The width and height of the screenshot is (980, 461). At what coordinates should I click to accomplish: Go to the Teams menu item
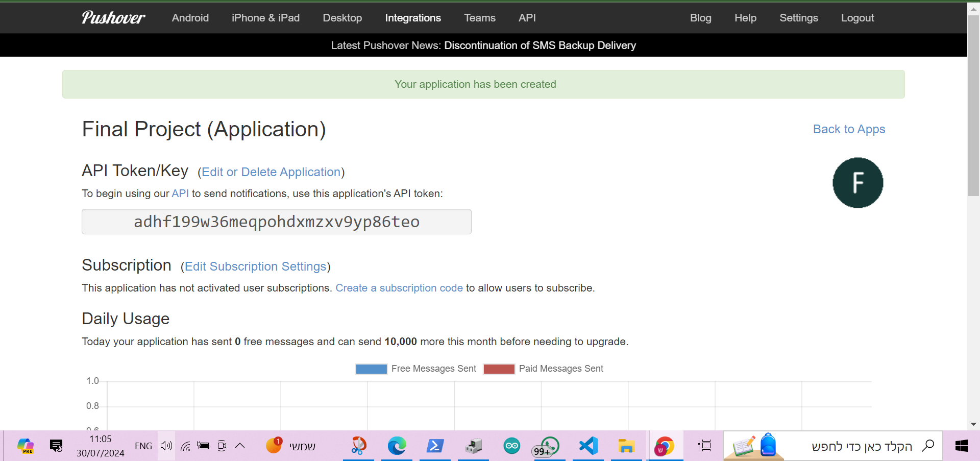click(x=480, y=18)
